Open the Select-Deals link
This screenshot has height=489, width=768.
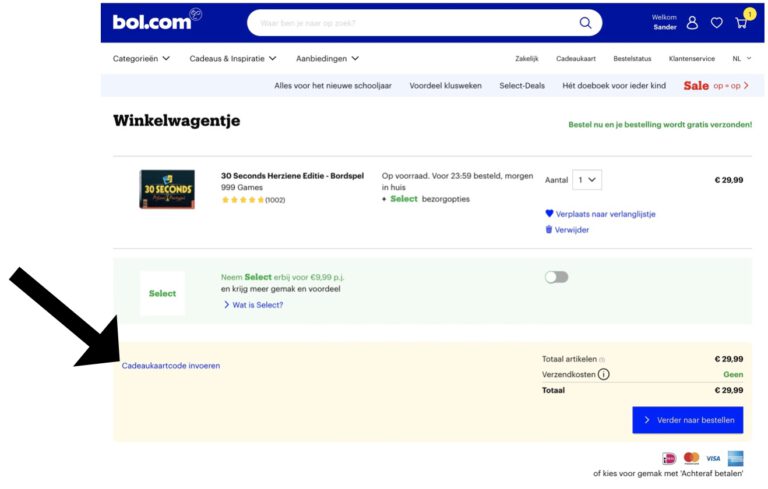pyautogui.click(x=522, y=85)
